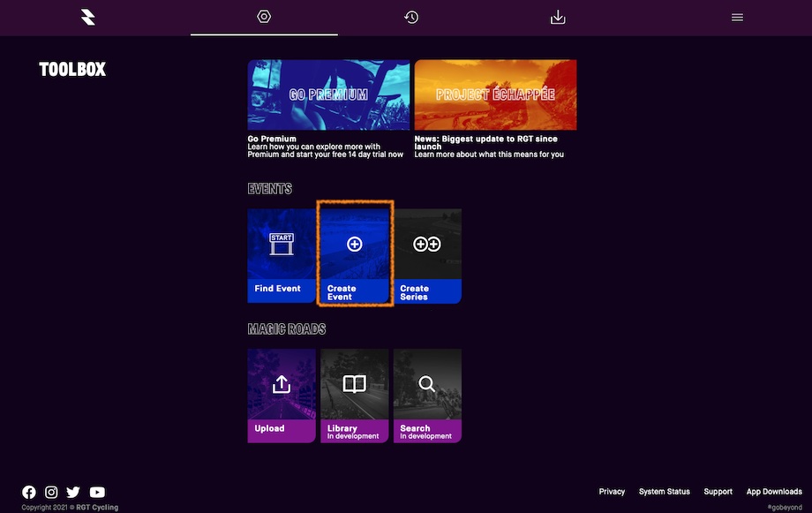Image resolution: width=812 pixels, height=513 pixels.
Task: Click the Find Event start gate icon
Action: tap(282, 244)
